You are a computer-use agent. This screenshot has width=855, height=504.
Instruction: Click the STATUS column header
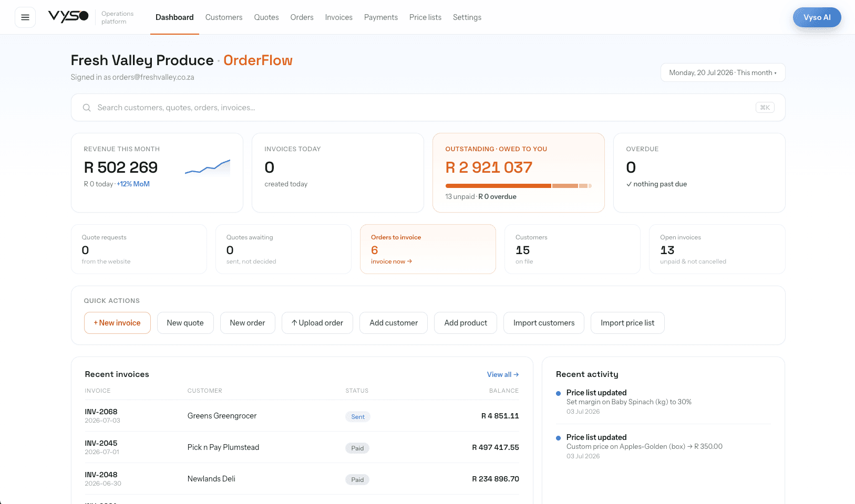coord(357,391)
